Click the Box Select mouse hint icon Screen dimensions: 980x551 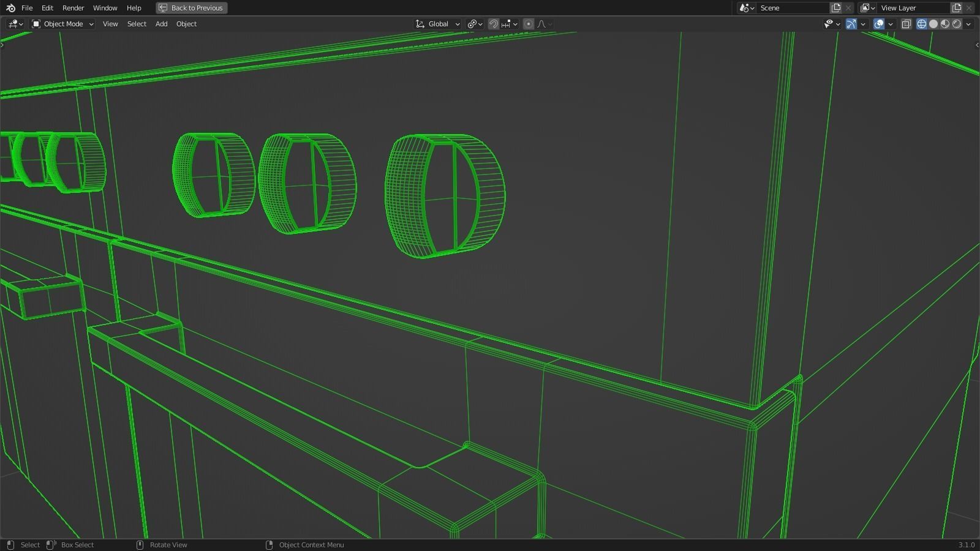(x=51, y=545)
